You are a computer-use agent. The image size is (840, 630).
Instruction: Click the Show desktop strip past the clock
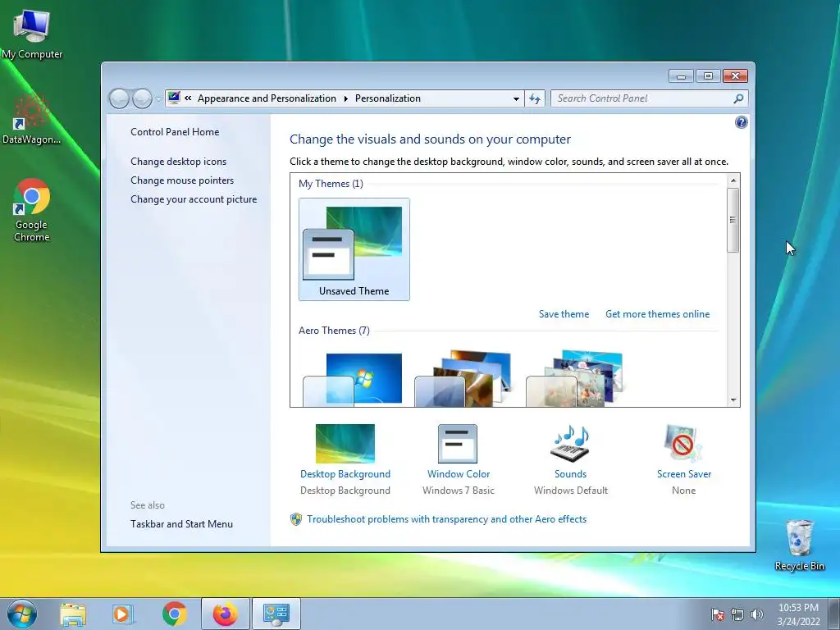(834, 614)
